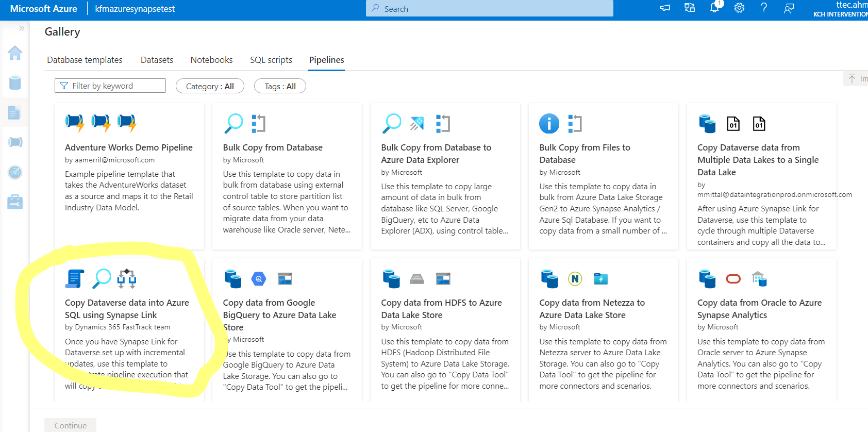Screen dimensions: 868x432
Task: Open the settings gear icon
Action: pyautogui.click(x=739, y=8)
